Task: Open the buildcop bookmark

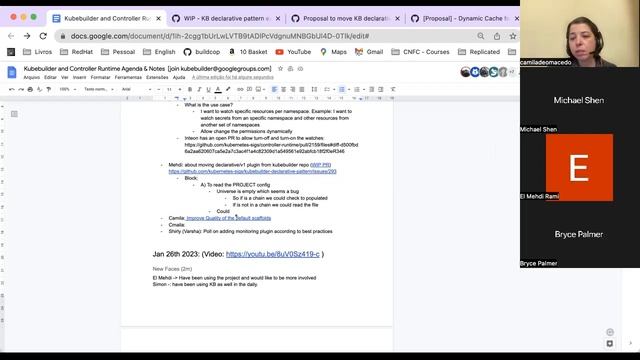Action: pos(202,52)
